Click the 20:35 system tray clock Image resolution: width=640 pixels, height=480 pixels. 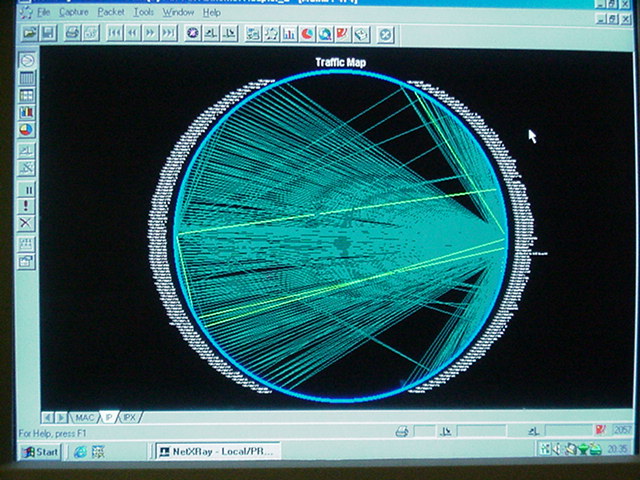click(x=617, y=449)
